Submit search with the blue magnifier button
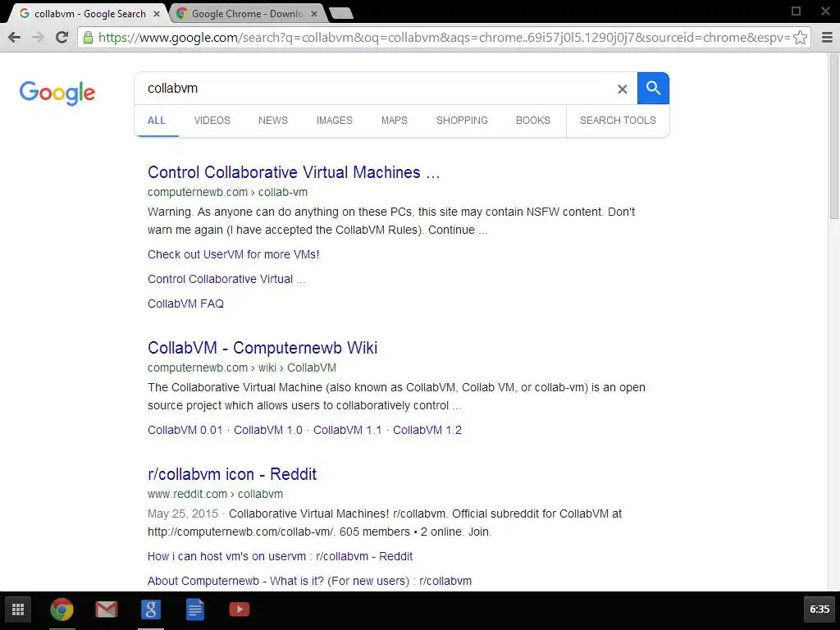Image resolution: width=840 pixels, height=630 pixels. pos(653,88)
